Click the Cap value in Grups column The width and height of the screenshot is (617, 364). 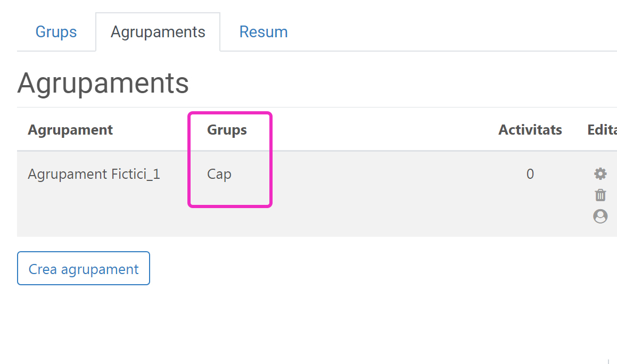click(219, 174)
